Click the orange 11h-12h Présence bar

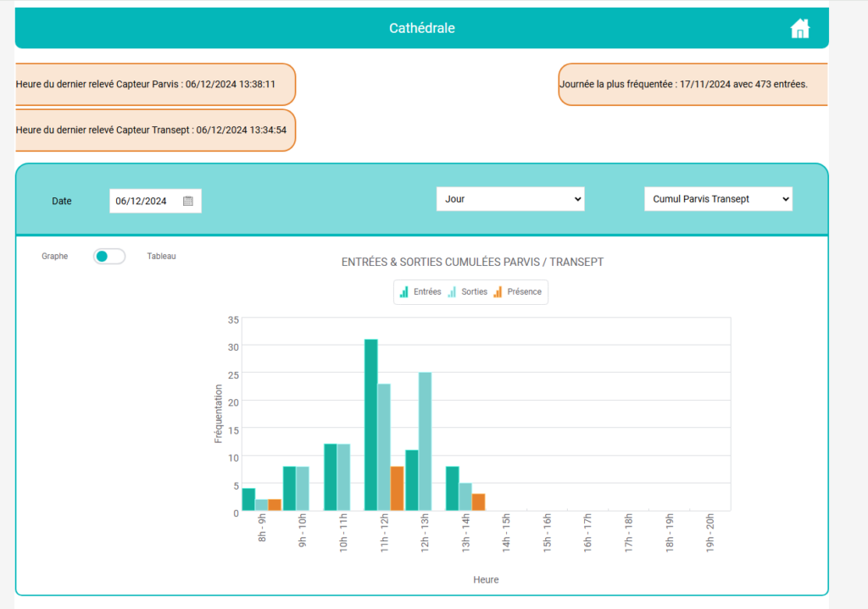pos(397,489)
